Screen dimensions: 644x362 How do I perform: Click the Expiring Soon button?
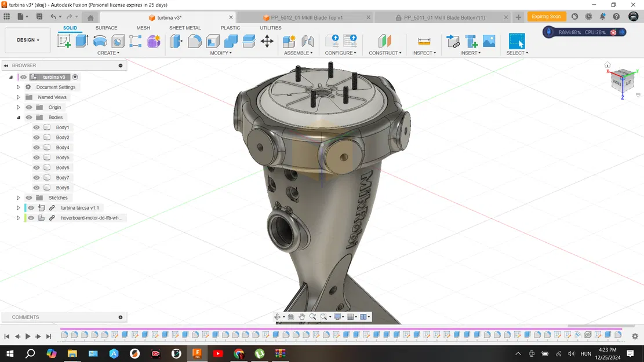pyautogui.click(x=546, y=17)
